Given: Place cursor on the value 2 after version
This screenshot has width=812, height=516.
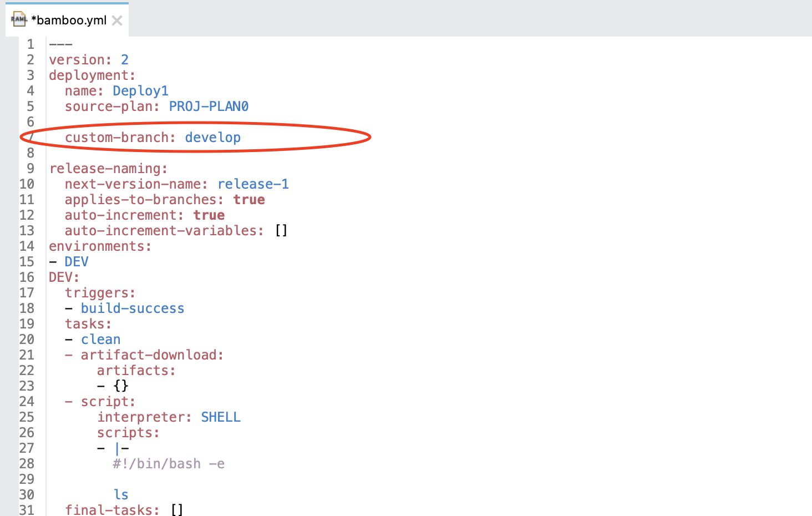Looking at the screenshot, I should 125,60.
